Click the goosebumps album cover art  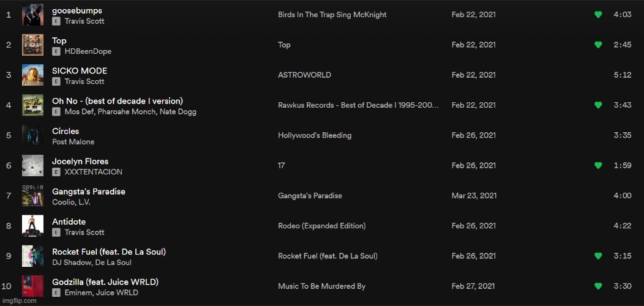pos(32,15)
